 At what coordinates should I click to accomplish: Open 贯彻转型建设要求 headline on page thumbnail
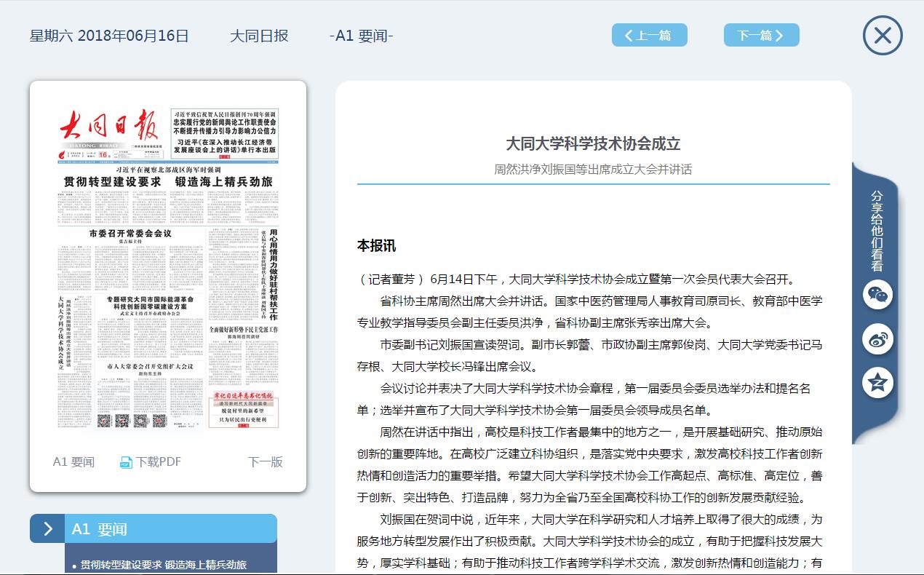point(167,182)
